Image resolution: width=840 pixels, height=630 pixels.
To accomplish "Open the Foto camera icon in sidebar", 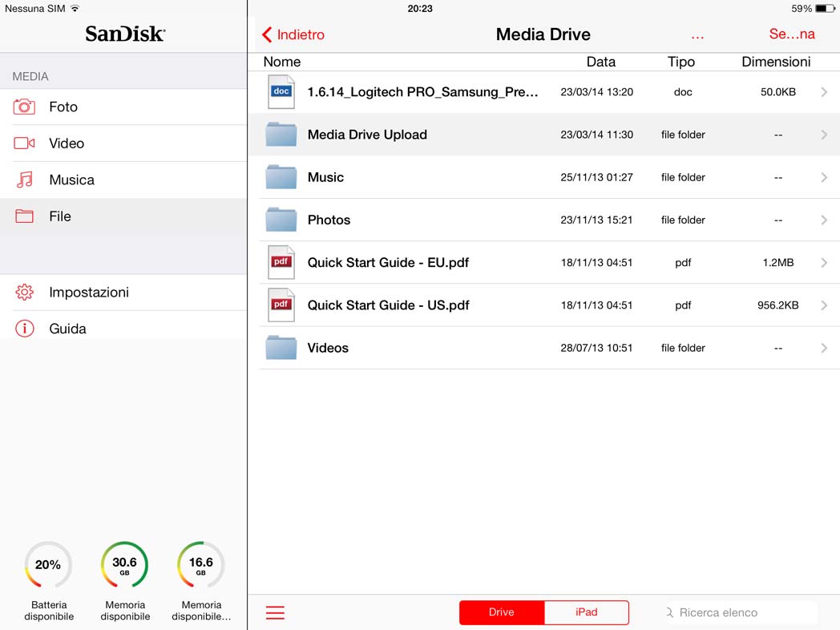I will (x=24, y=107).
